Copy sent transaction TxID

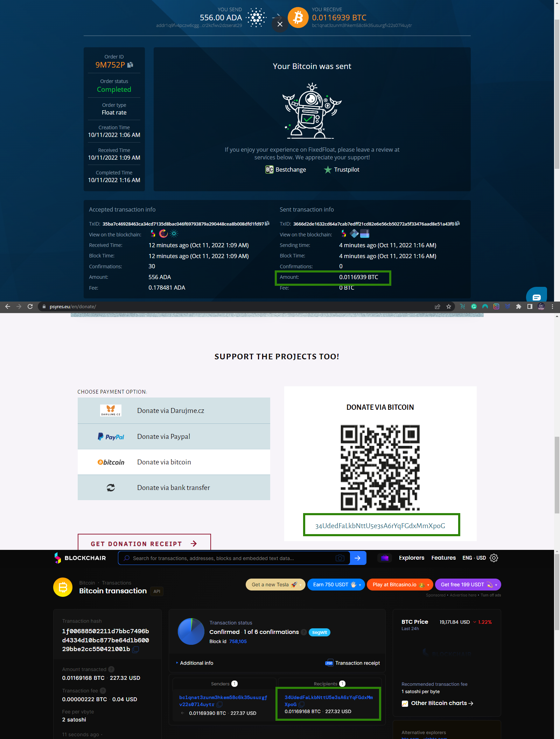pos(457,223)
